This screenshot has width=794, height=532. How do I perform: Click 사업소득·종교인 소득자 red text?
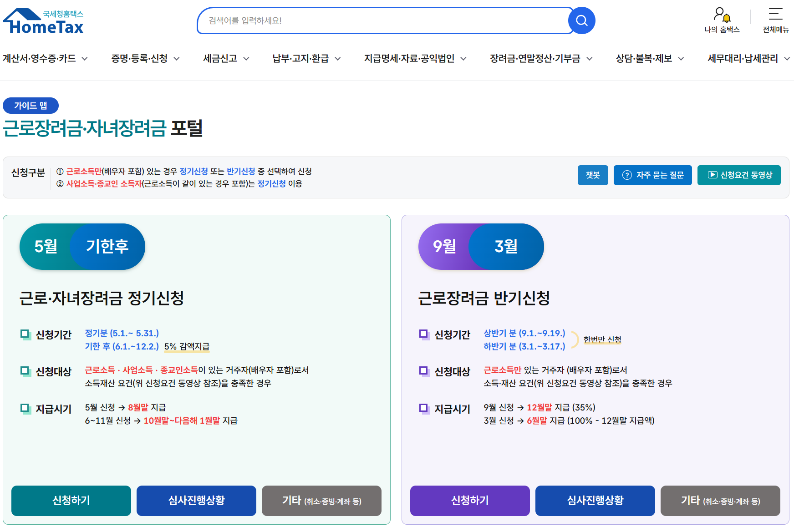pos(104,183)
